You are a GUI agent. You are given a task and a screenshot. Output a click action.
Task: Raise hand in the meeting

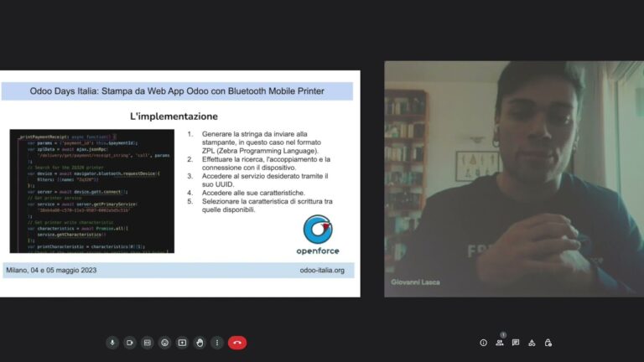pos(200,343)
